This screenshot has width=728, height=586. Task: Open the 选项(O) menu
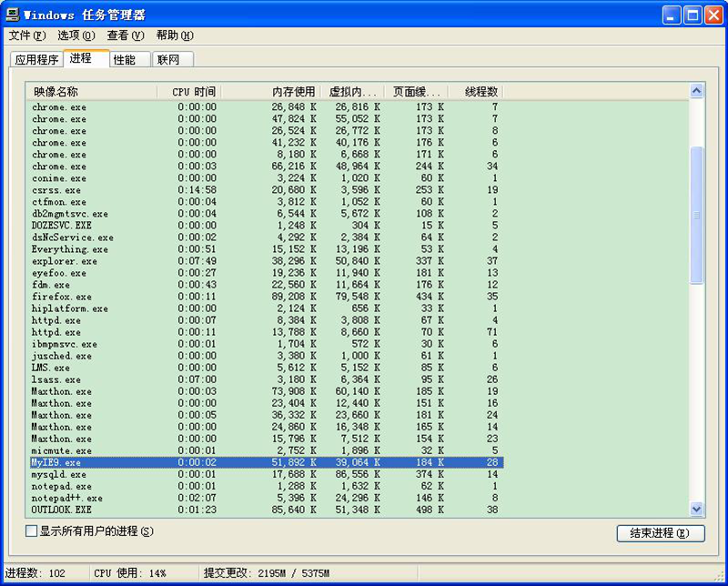point(76,35)
